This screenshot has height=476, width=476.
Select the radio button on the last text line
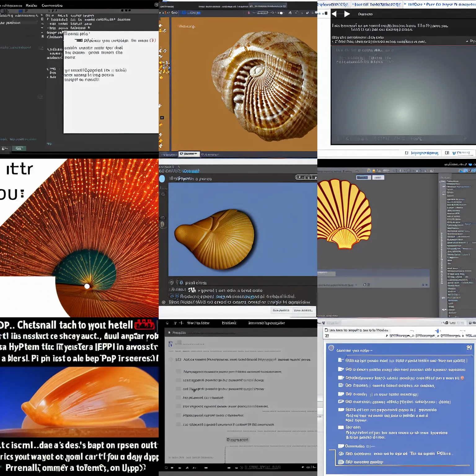[x=164, y=302]
